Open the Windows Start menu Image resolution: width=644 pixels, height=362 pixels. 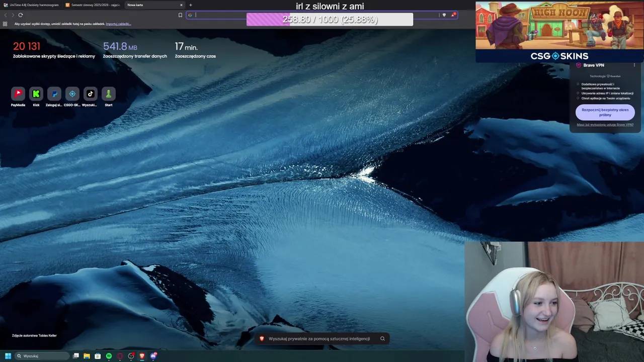pos(8,356)
